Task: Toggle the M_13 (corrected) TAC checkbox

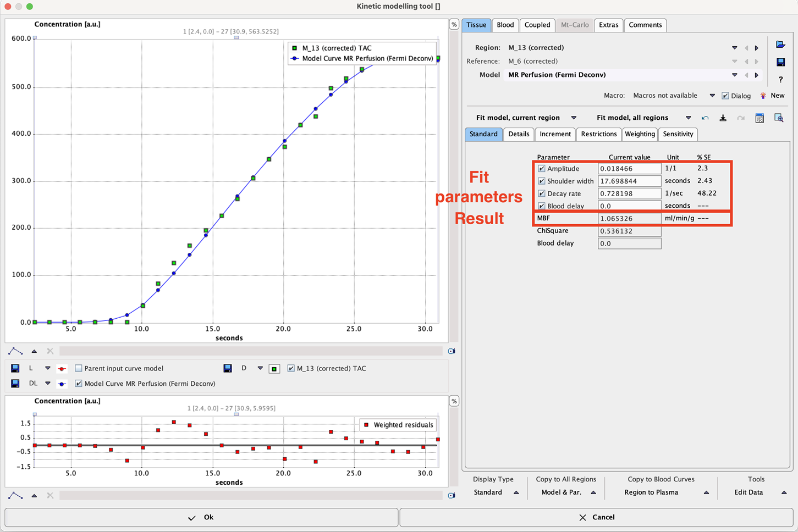Action: pos(291,368)
